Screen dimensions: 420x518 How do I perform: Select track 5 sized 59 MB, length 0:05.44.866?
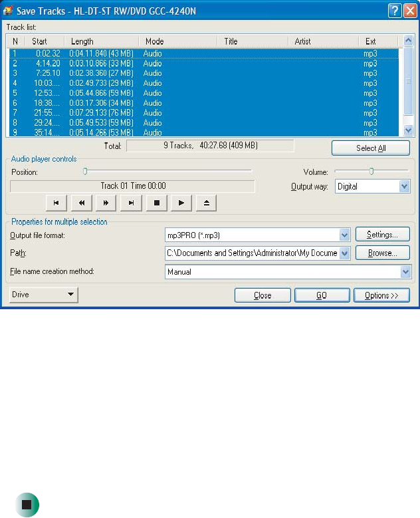click(204, 93)
